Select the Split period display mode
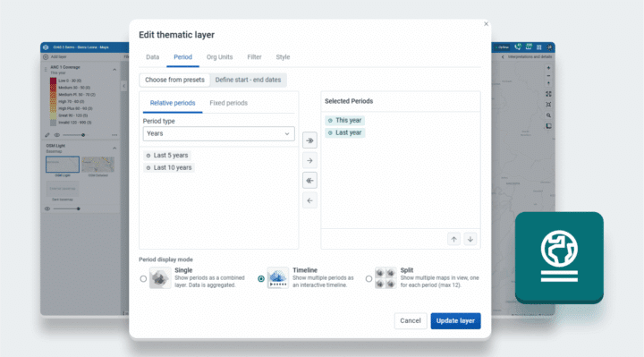The image size is (644, 357). coord(369,278)
